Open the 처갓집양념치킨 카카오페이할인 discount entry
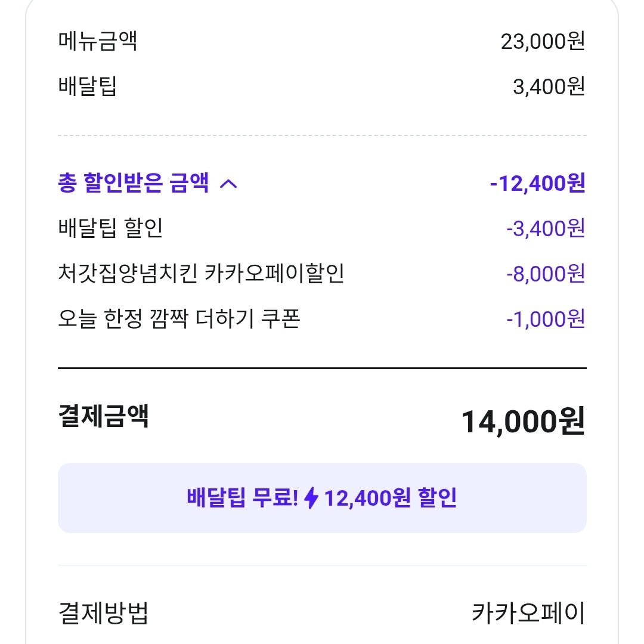This screenshot has height=644, width=644. click(x=201, y=274)
